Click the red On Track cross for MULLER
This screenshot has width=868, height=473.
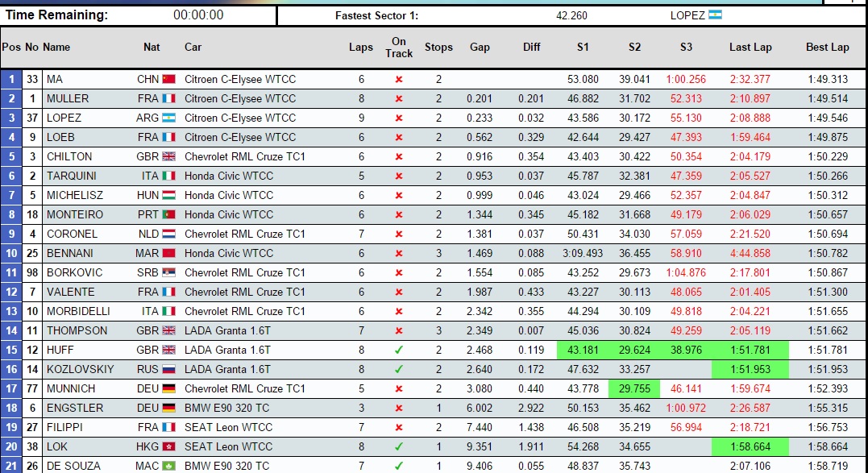[x=398, y=98]
